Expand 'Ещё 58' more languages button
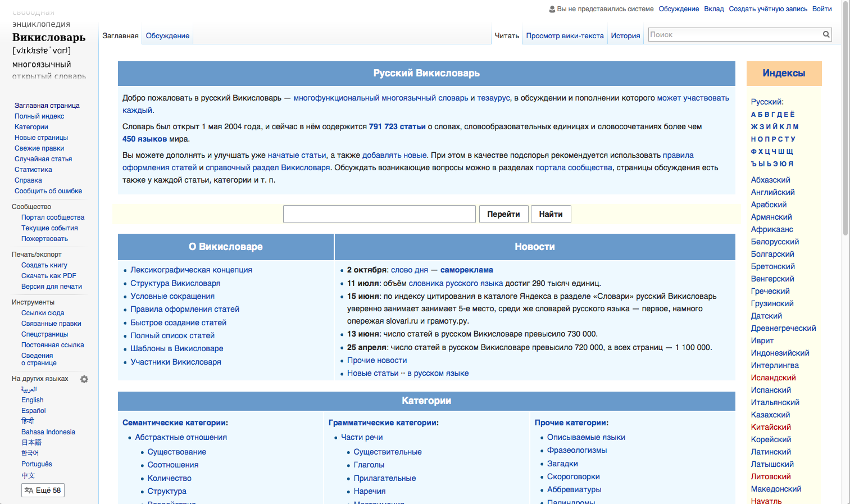 pyautogui.click(x=43, y=491)
